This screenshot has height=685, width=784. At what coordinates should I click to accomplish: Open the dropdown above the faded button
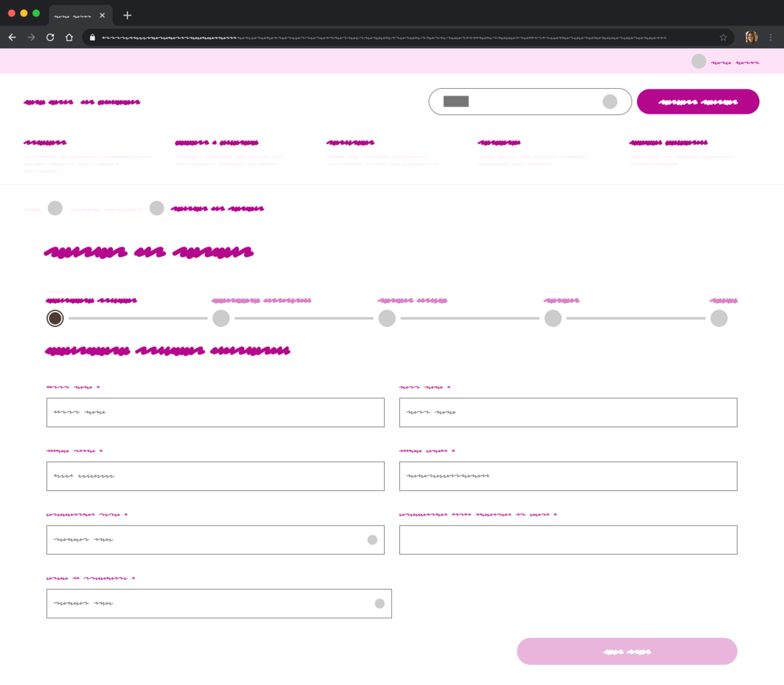(219, 603)
